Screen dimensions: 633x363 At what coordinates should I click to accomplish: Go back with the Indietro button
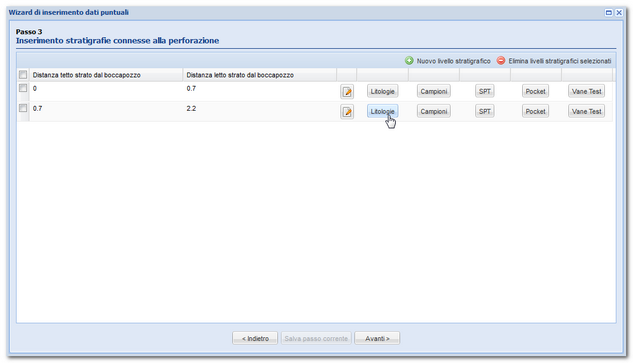pyautogui.click(x=255, y=338)
